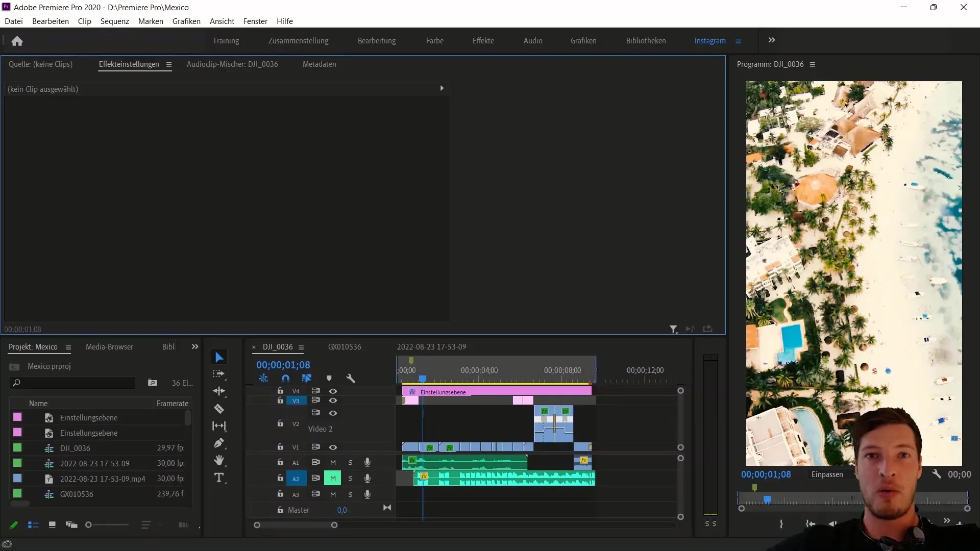The image size is (980, 551).
Task: Select the Slip tool
Action: [x=219, y=426]
